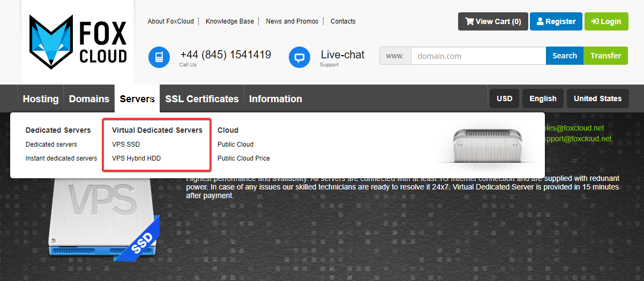This screenshot has height=281, width=644.
Task: Click the blue phone icon
Action: click(x=159, y=57)
